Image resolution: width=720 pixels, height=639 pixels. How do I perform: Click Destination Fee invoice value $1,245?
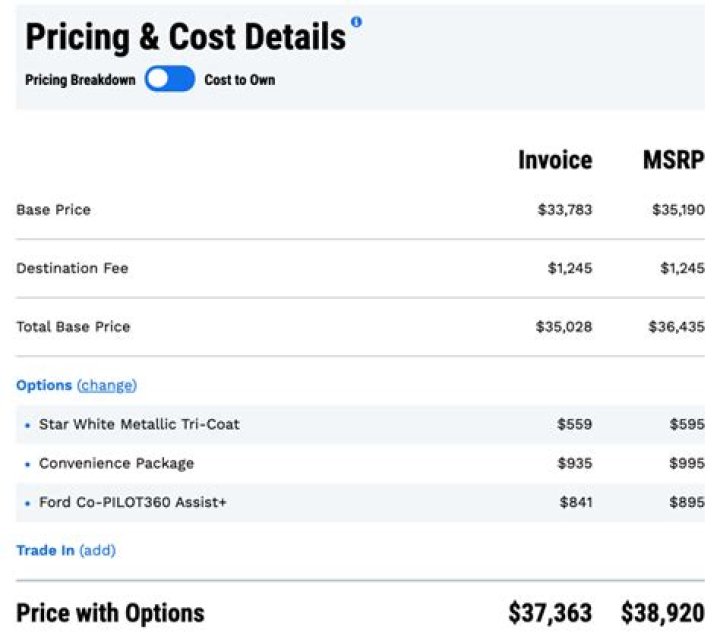[x=570, y=268]
